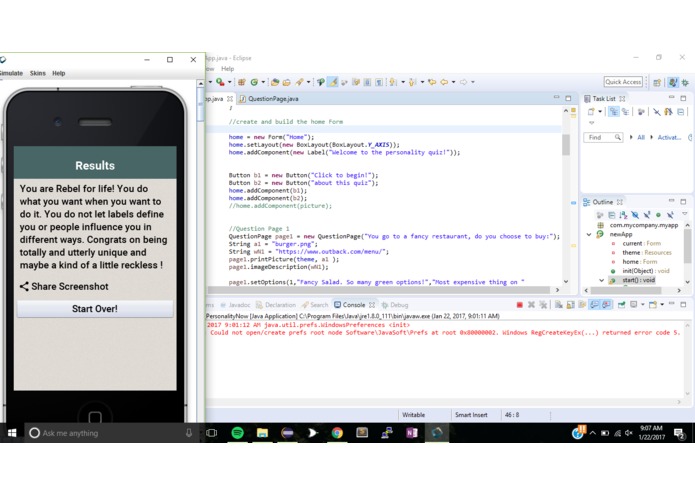Toggle Word Wrap in the Console toolbar

click(582, 305)
